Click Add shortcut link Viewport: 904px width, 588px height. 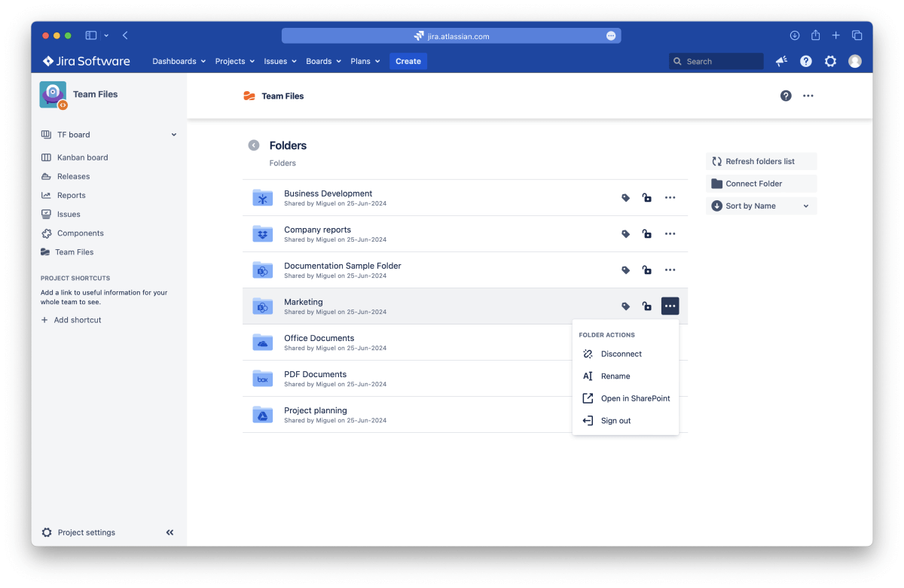[72, 320]
